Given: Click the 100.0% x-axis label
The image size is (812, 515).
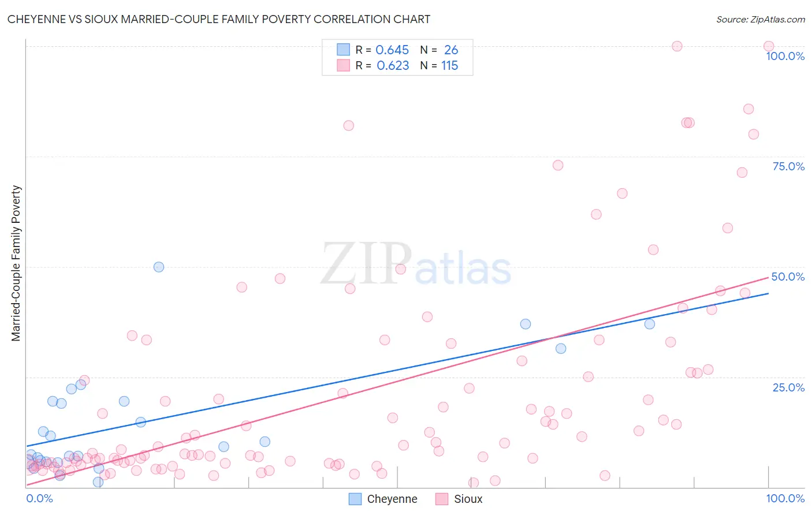Looking at the screenshot, I should click(x=785, y=498).
